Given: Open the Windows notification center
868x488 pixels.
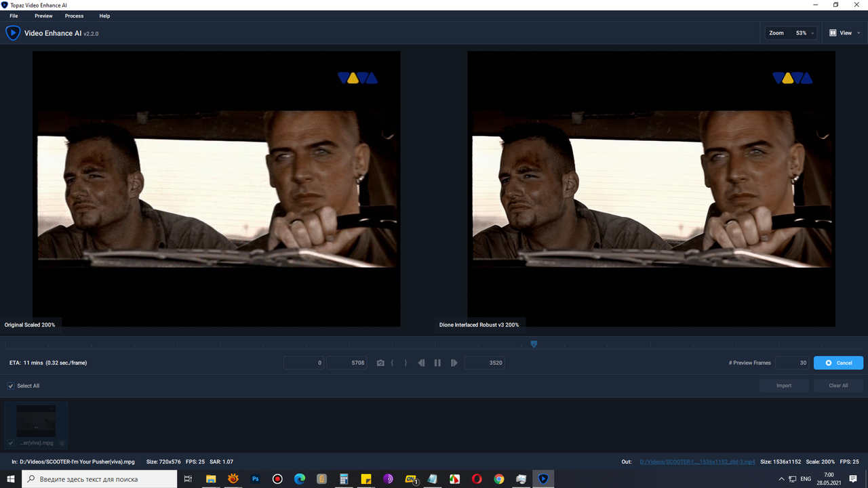Looking at the screenshot, I should click(853, 479).
